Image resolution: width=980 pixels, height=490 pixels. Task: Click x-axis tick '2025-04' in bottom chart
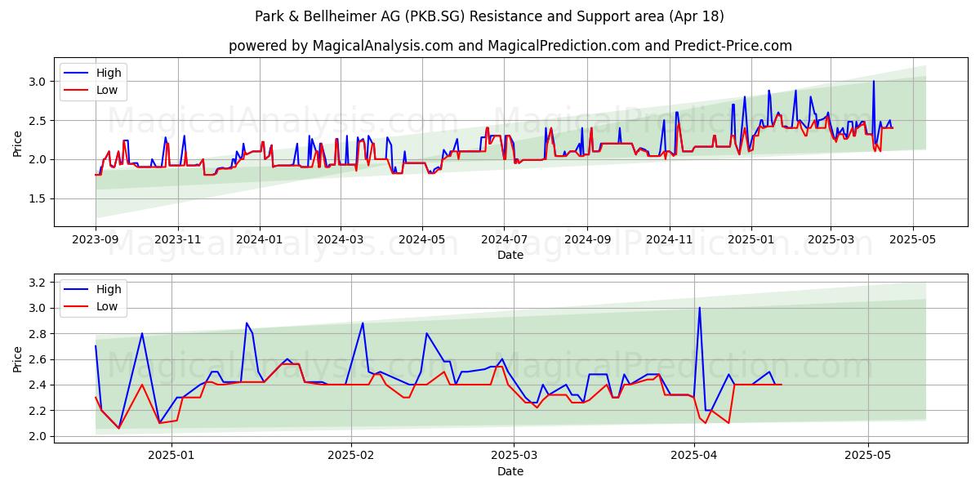pyautogui.click(x=694, y=456)
